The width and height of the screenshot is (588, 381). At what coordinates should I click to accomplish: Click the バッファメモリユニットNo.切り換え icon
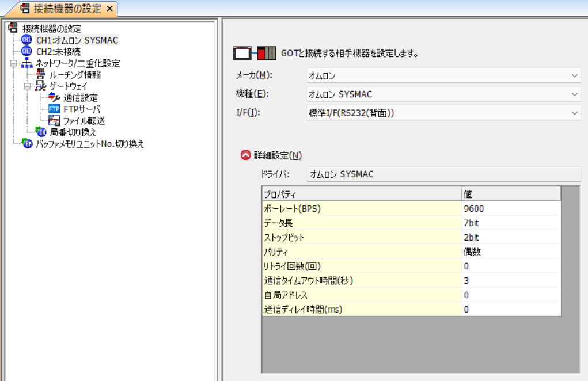(x=26, y=144)
